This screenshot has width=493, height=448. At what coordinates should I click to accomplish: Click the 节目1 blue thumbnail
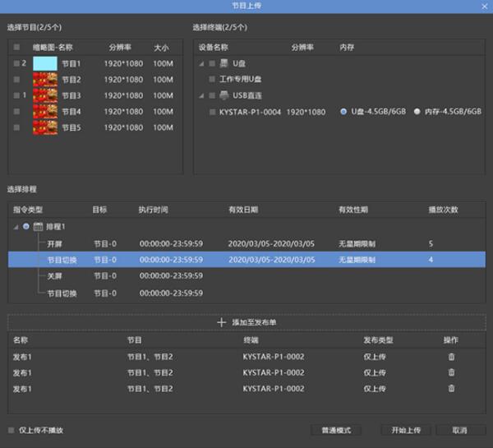[45, 63]
